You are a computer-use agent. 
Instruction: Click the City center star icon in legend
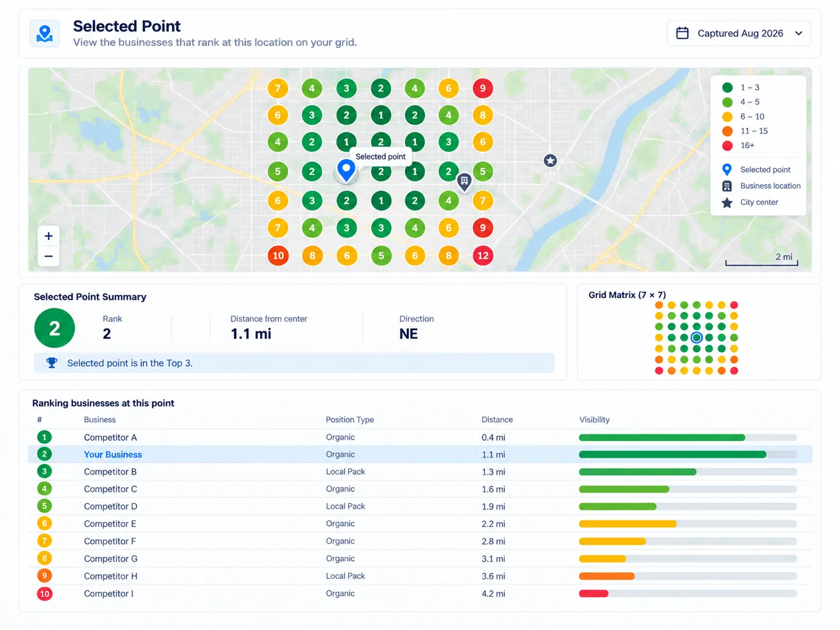click(x=727, y=202)
